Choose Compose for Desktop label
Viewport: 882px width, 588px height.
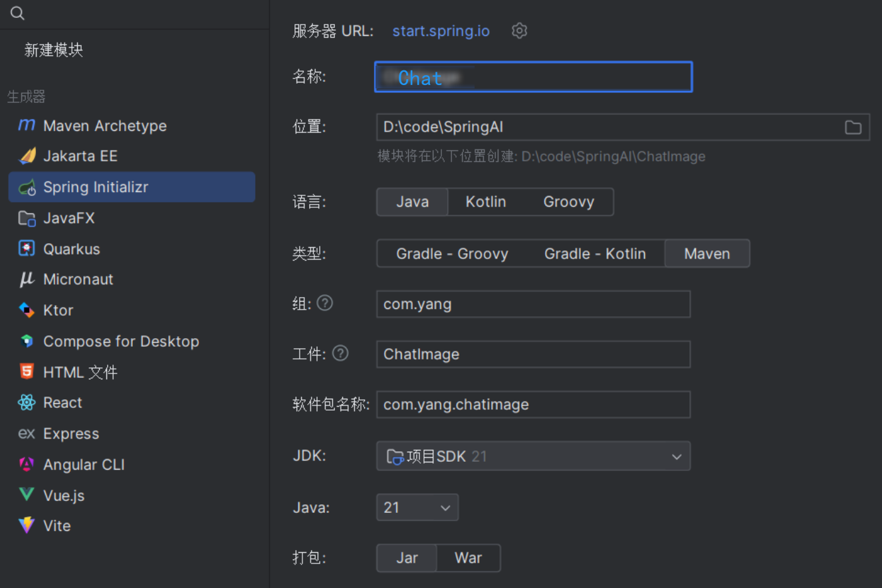point(121,342)
